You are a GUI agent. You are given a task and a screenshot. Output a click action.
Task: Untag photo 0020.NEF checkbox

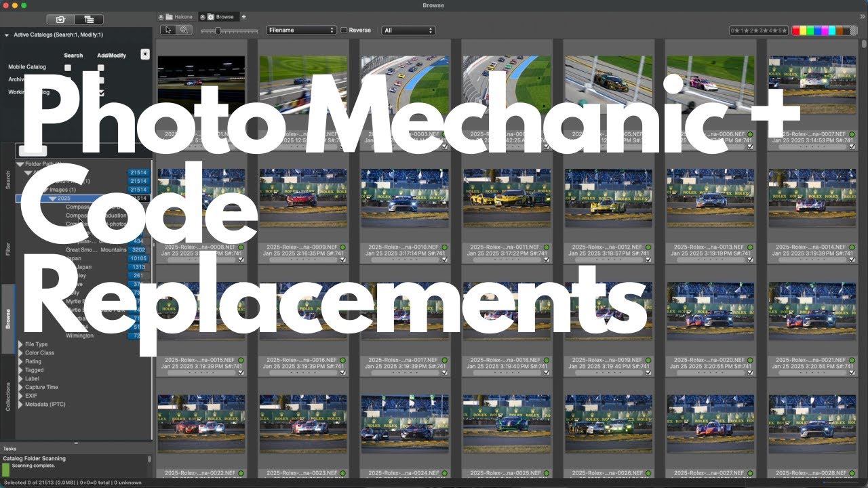coord(751,371)
